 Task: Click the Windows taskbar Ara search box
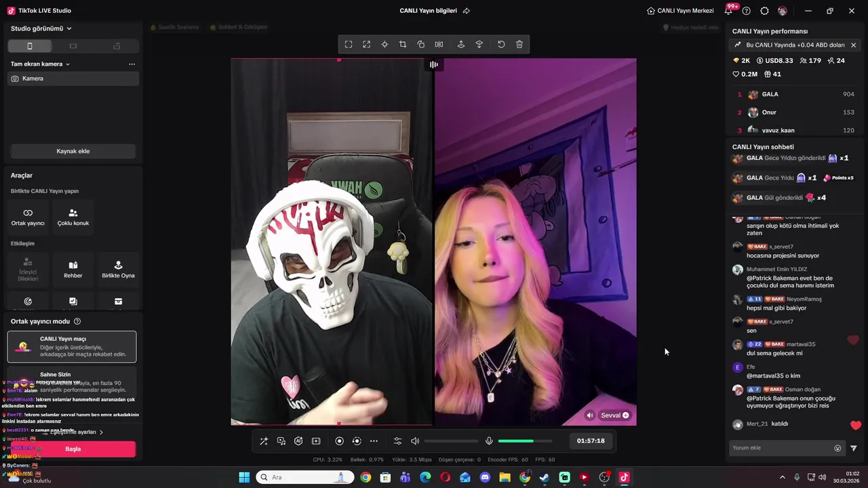tap(305, 477)
